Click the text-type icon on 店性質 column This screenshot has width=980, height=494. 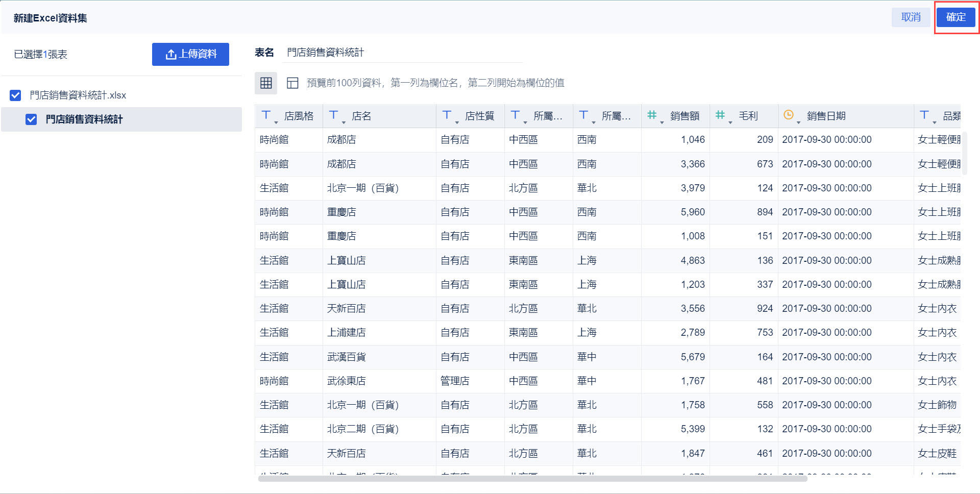(x=446, y=115)
